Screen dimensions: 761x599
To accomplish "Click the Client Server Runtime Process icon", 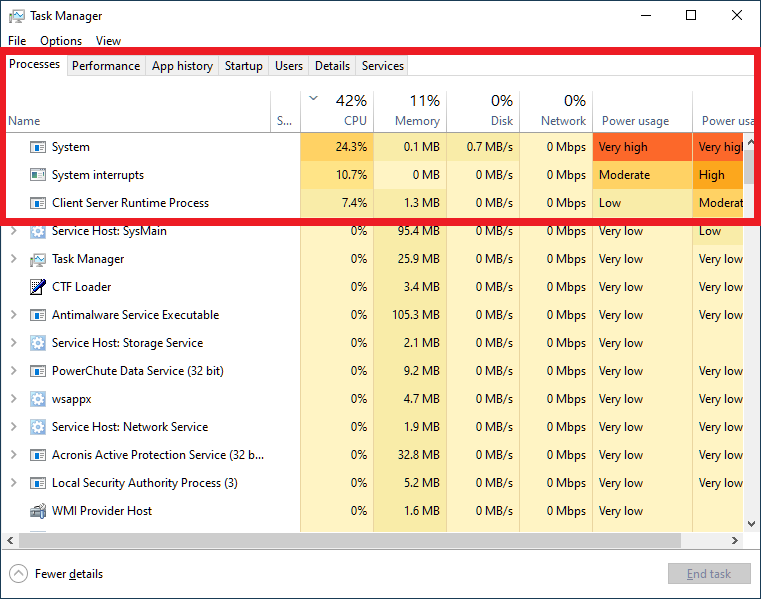I will click(38, 203).
